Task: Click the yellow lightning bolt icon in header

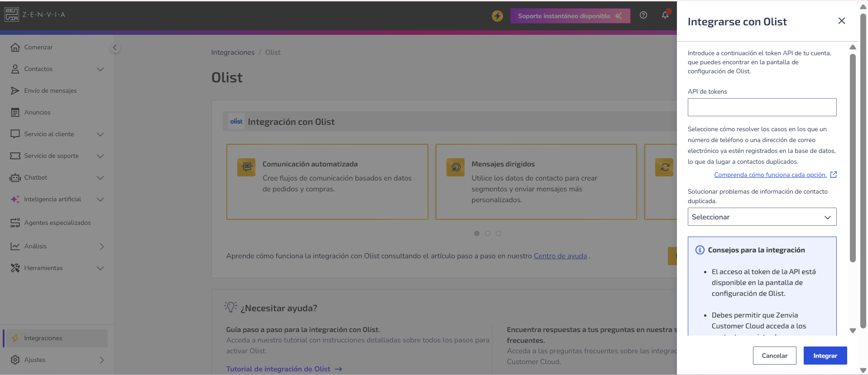Action: [497, 16]
